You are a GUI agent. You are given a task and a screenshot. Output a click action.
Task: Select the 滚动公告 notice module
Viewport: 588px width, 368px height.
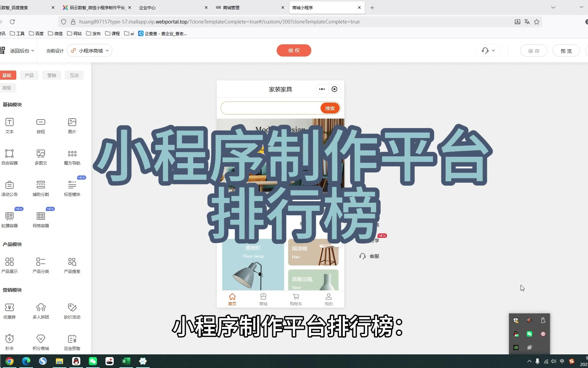10,185
